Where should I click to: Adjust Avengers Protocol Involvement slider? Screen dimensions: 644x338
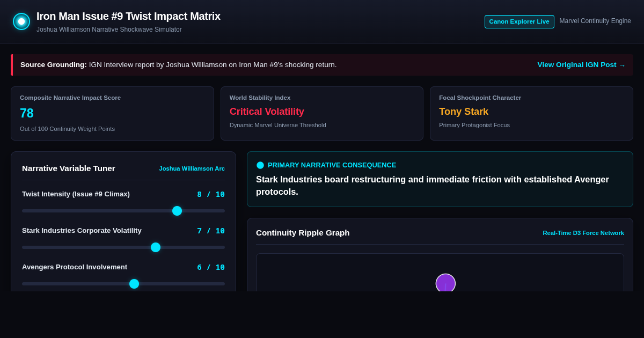[123, 284]
